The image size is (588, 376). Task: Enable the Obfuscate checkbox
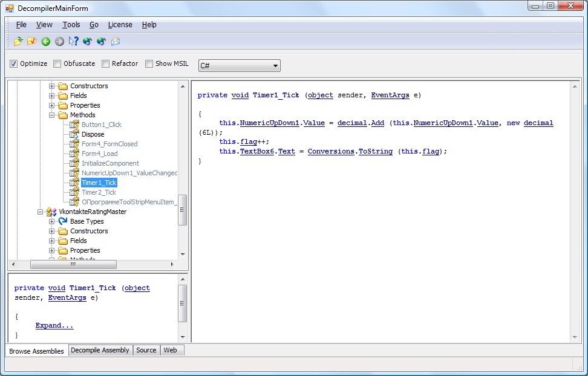(57, 63)
